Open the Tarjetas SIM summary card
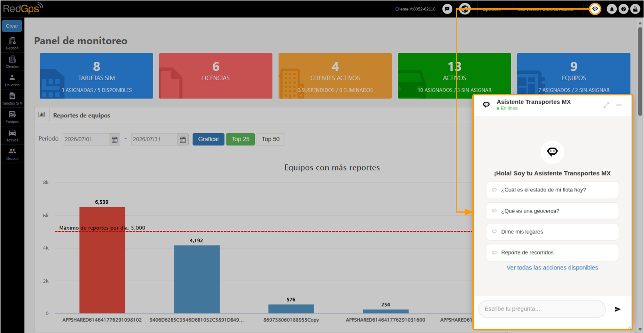Image resolution: width=644 pixels, height=333 pixels. point(97,76)
